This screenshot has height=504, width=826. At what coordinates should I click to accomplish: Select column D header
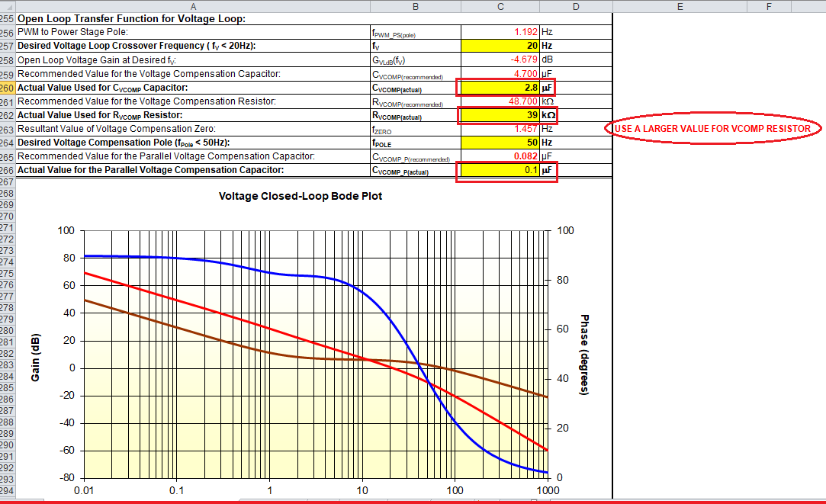[x=576, y=6]
